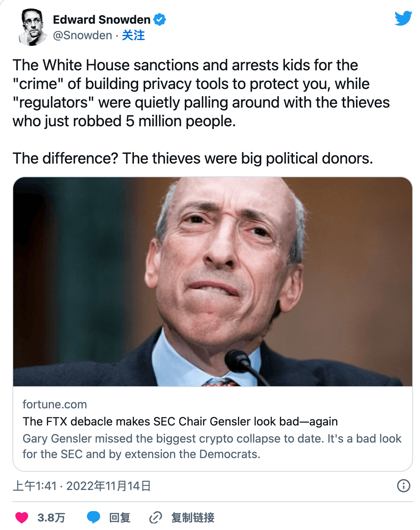Open the tweet info circle icon
Viewport: 420px width, 530px height.
(403, 485)
